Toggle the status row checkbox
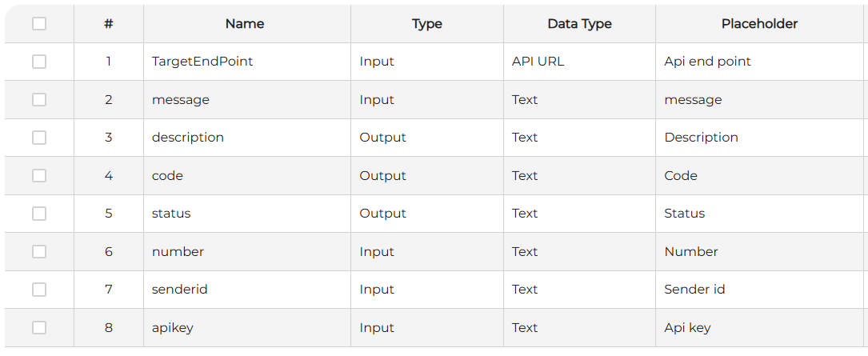 tap(39, 214)
